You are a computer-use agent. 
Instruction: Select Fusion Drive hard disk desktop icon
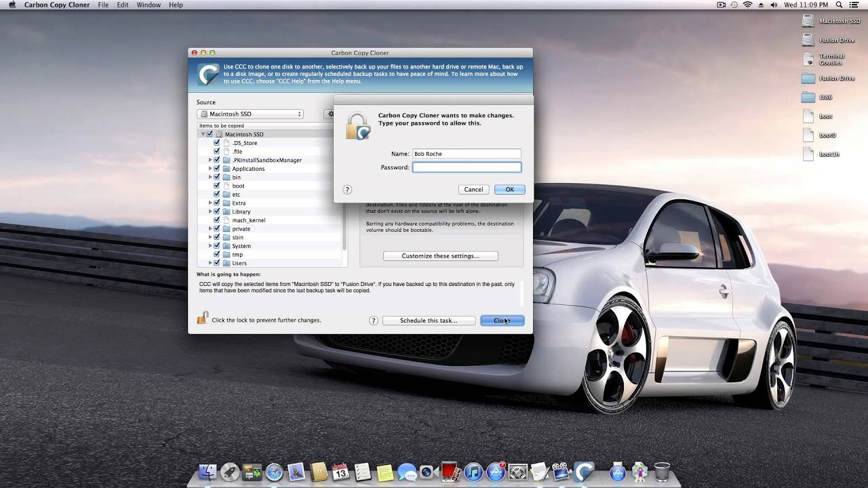pos(808,40)
